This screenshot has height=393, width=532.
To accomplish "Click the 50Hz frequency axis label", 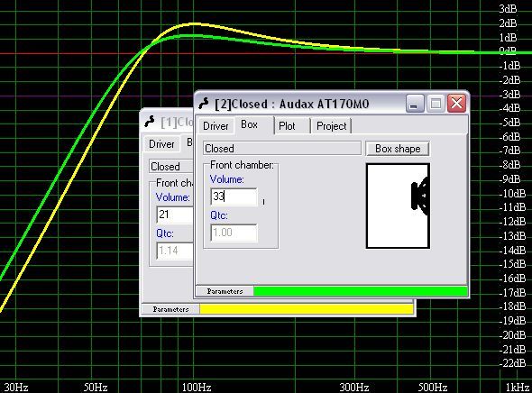I will [x=96, y=387].
